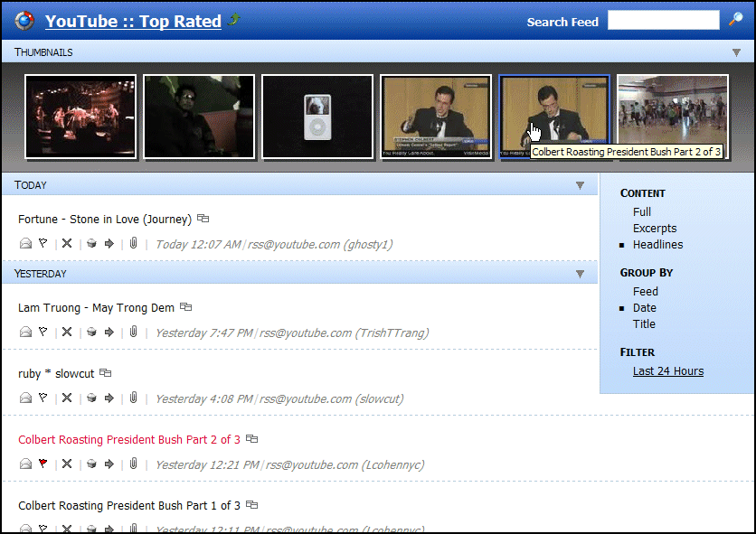Open headline Colbert Roasting President Bush Part 1 of 3
The height and width of the screenshot is (534, 756).
pos(129,506)
